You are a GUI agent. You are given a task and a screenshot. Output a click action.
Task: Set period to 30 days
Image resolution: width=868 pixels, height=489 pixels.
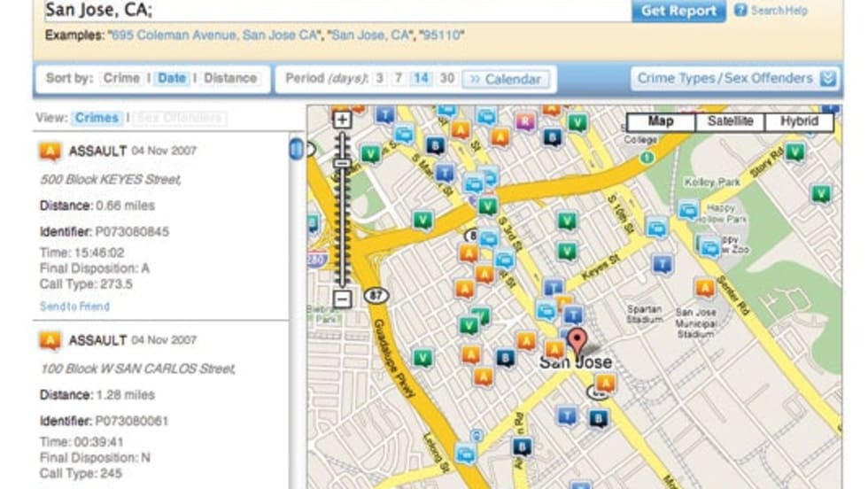tap(447, 78)
